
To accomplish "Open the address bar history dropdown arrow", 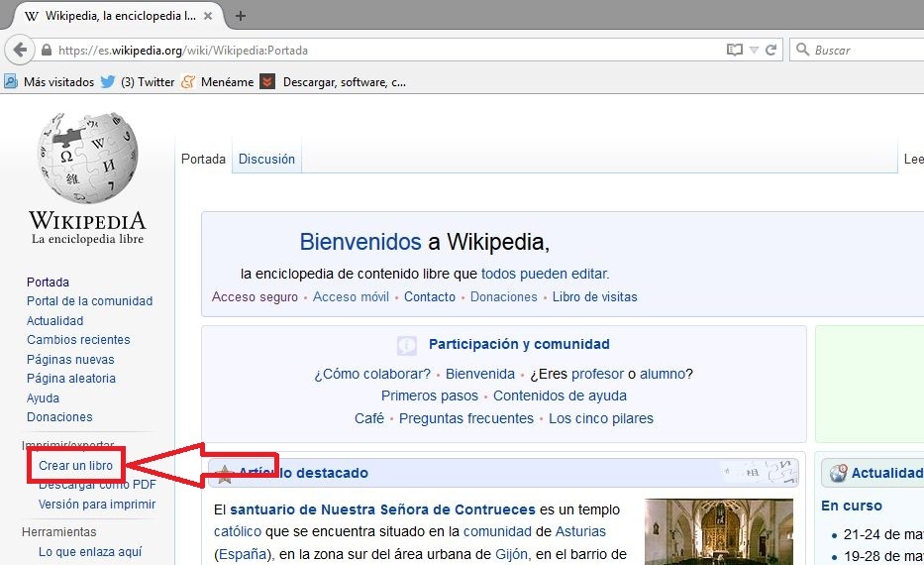I will pos(754,51).
